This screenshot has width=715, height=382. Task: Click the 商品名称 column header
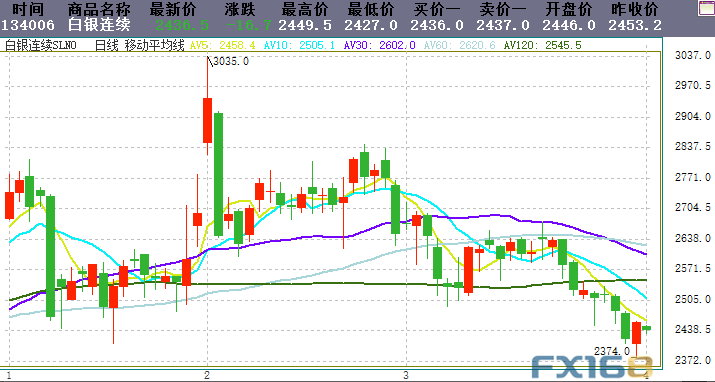[99, 9]
